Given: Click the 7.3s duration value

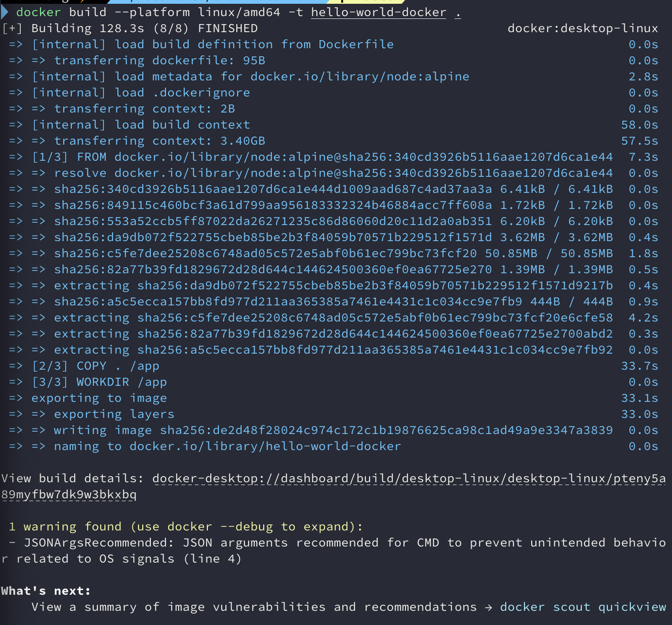Looking at the screenshot, I should [643, 157].
